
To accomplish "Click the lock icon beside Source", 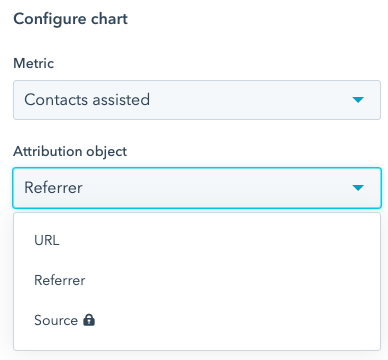I will pyautogui.click(x=89, y=320).
